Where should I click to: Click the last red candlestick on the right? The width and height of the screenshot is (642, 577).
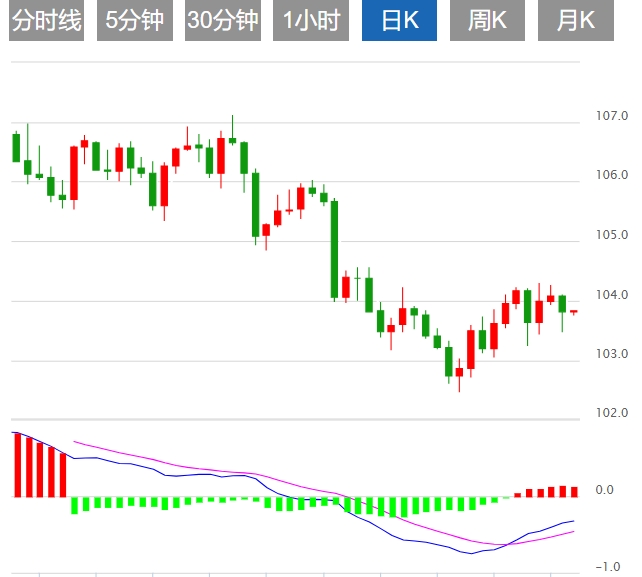(x=574, y=312)
